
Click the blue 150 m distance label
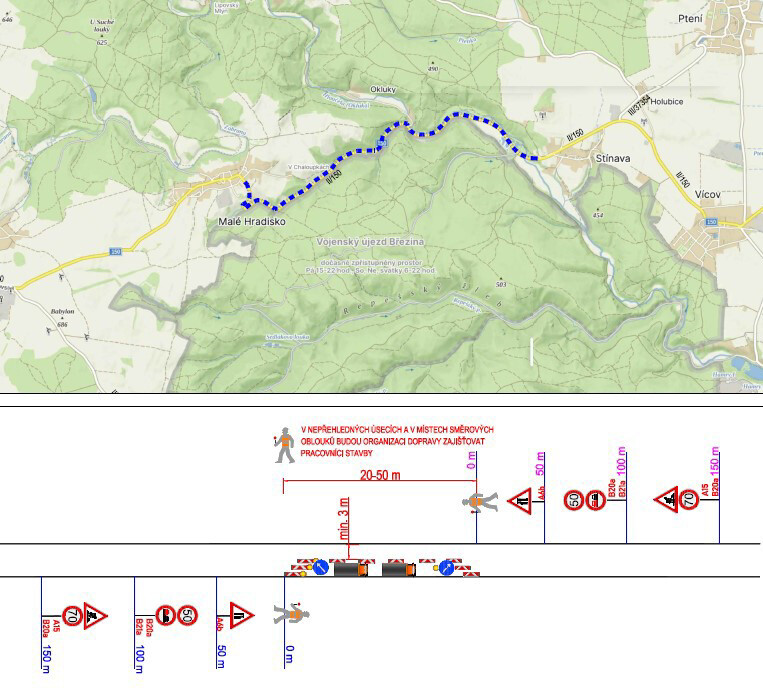(46, 659)
